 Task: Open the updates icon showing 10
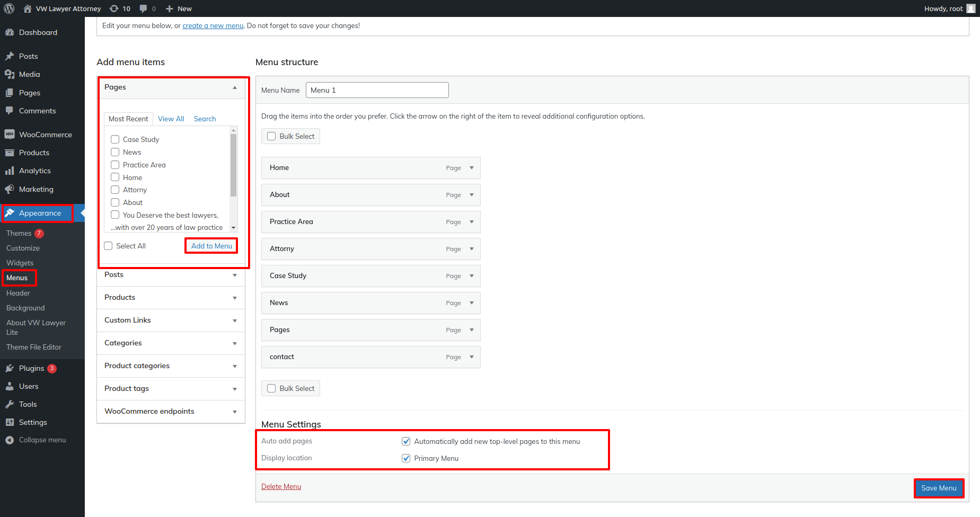[x=114, y=8]
